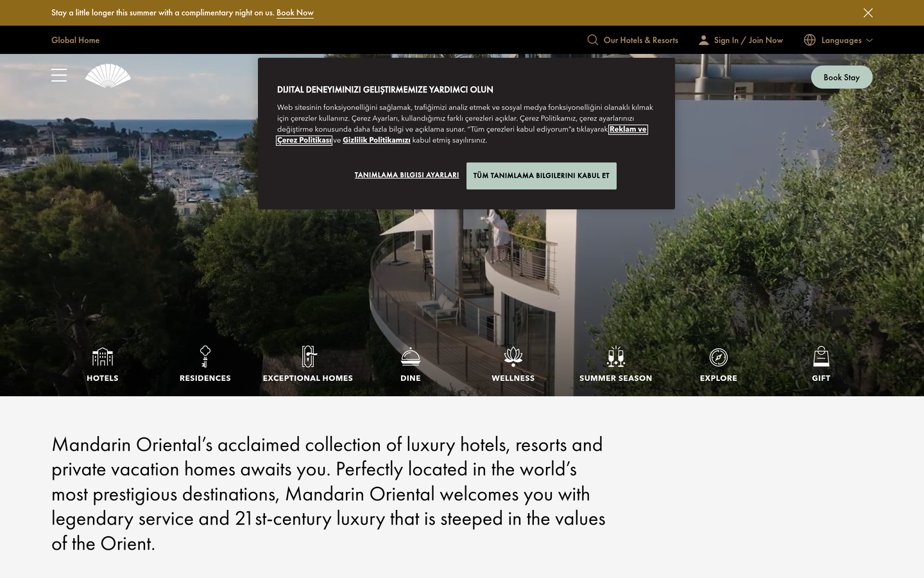Open the Gizlilik Politikamızı link
Viewport: 924px width, 578px height.
377,140
